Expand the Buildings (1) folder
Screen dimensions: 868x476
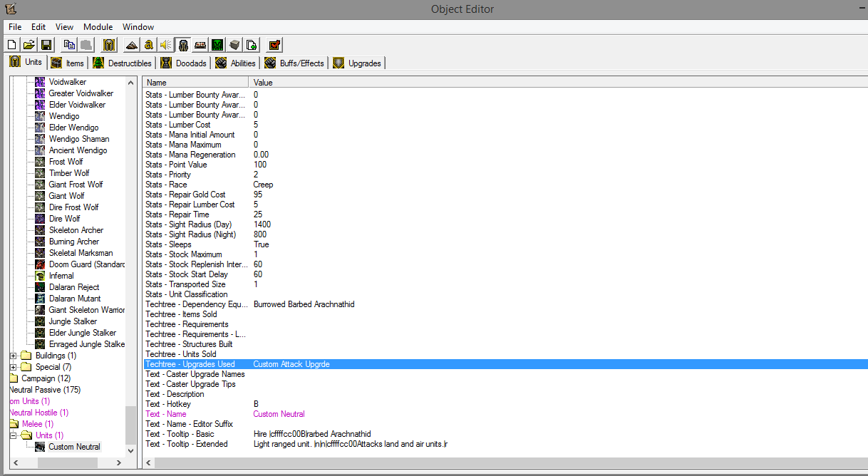tap(13, 356)
